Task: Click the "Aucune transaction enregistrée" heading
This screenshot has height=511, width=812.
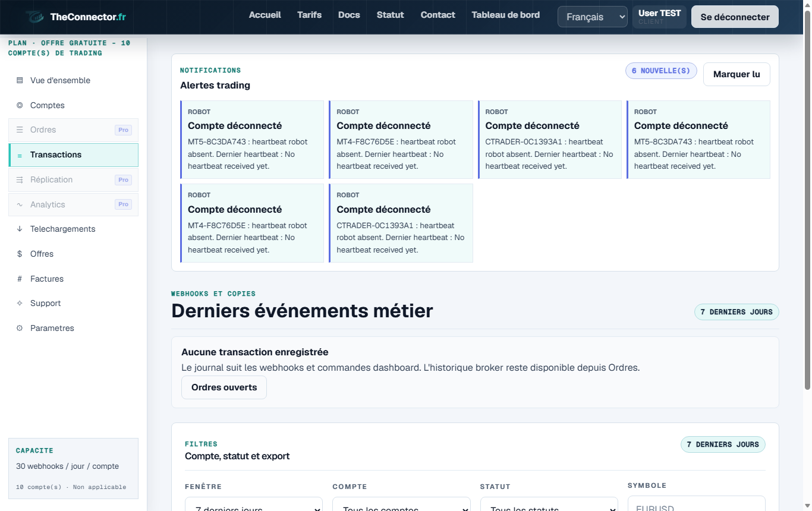Action: click(255, 352)
